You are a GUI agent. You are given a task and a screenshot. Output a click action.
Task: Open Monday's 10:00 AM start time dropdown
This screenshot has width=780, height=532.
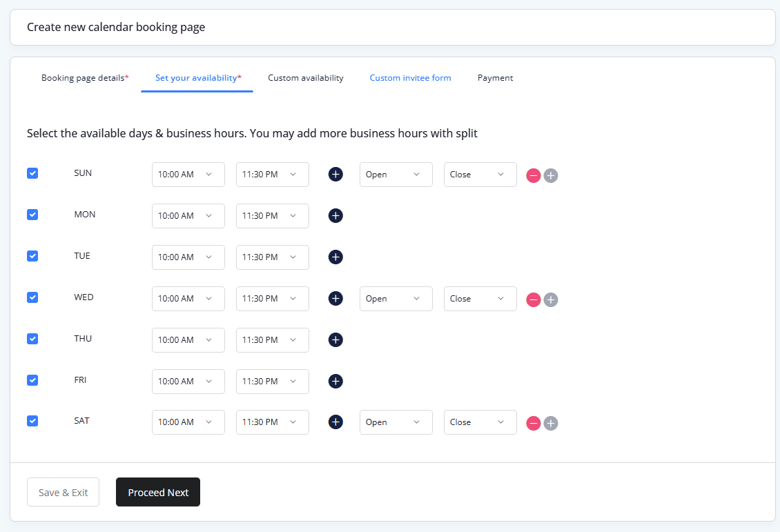click(188, 216)
